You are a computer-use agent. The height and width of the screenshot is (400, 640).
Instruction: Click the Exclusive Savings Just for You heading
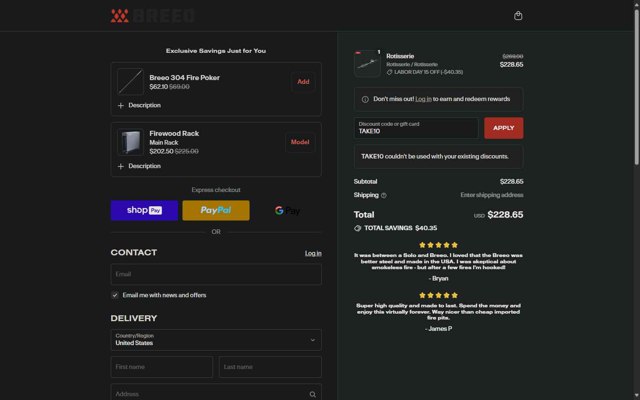pyautogui.click(x=216, y=51)
